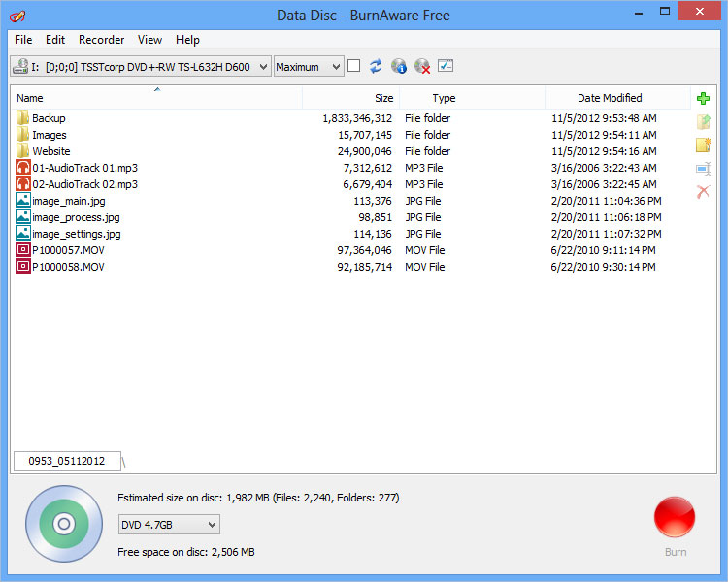Open Disc Info globe icon

[399, 66]
